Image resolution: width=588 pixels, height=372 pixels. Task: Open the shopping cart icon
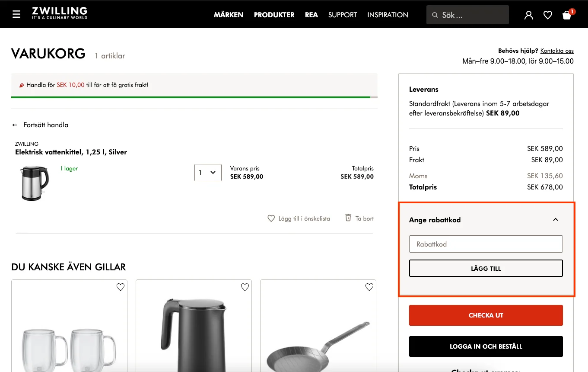[567, 15]
